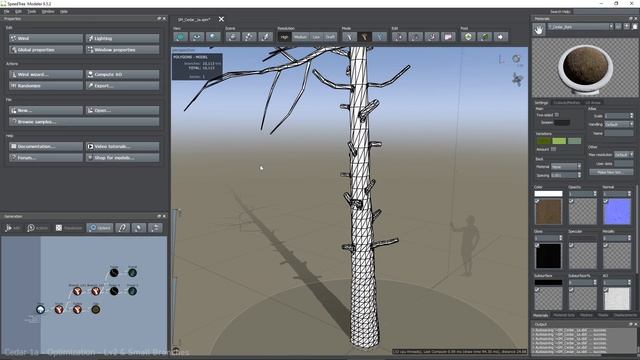Adjust the Normal value stepper
The height and width of the screenshot is (360, 640).
pyautogui.click(x=629, y=193)
